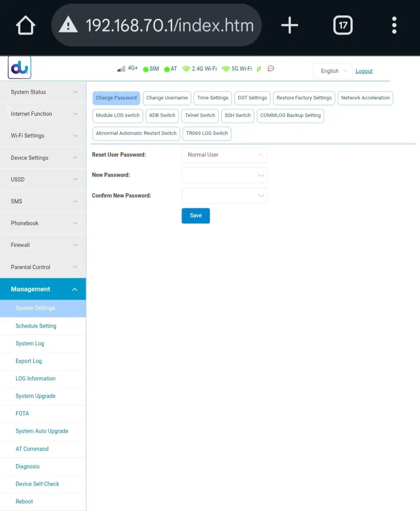
Task: Tap the insecure-site warning triangle icon
Action: (x=68, y=25)
